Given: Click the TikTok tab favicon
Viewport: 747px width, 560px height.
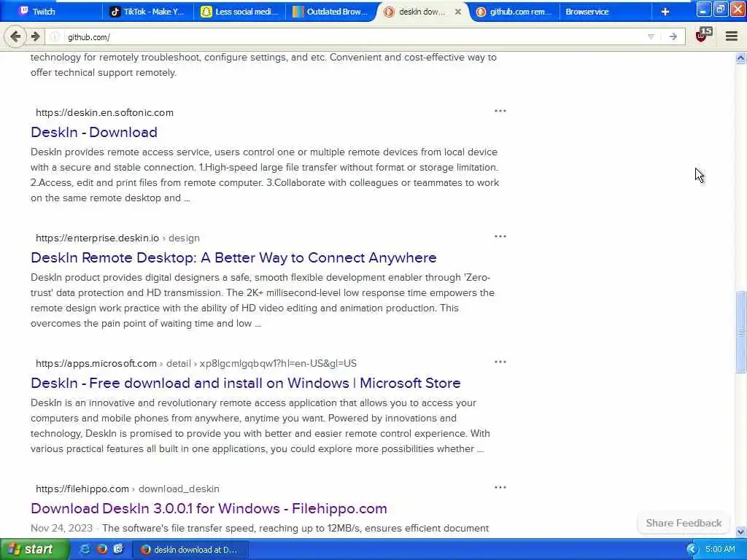Looking at the screenshot, I should [x=115, y=12].
